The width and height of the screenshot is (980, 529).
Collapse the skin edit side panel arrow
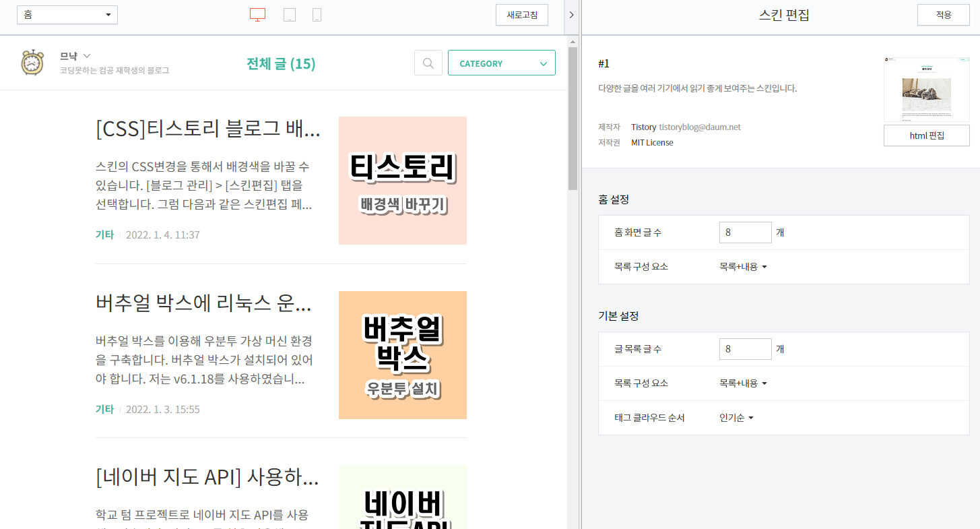click(x=572, y=15)
